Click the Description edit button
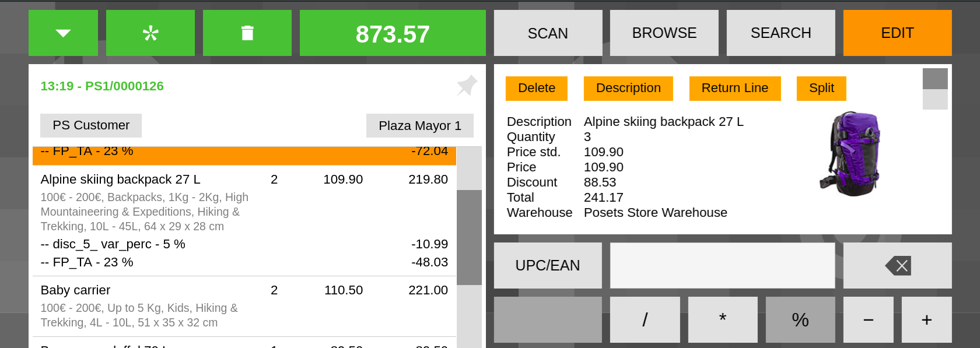The width and height of the screenshot is (980, 348). (x=628, y=88)
